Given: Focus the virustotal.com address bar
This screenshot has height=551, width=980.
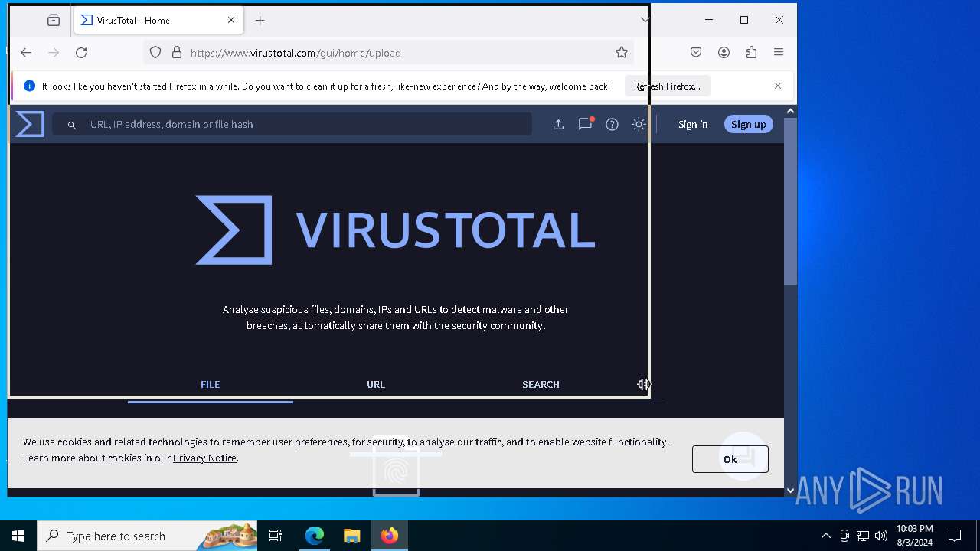Looking at the screenshot, I should [x=390, y=53].
